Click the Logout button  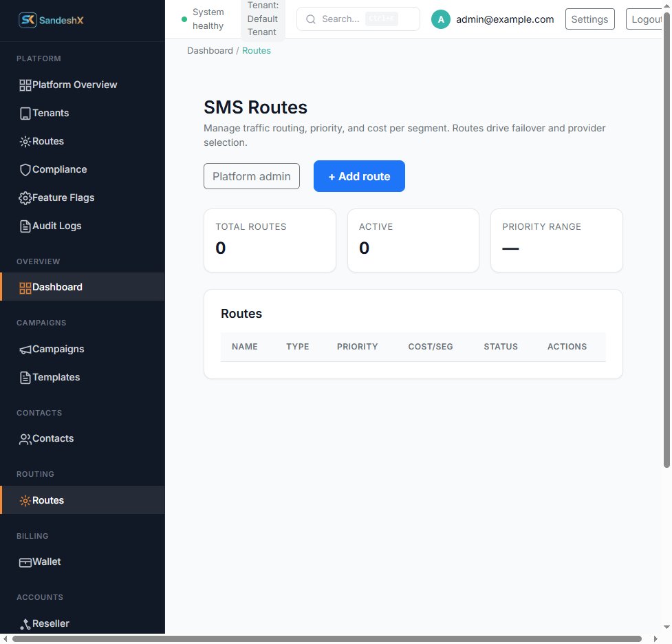[645, 19]
